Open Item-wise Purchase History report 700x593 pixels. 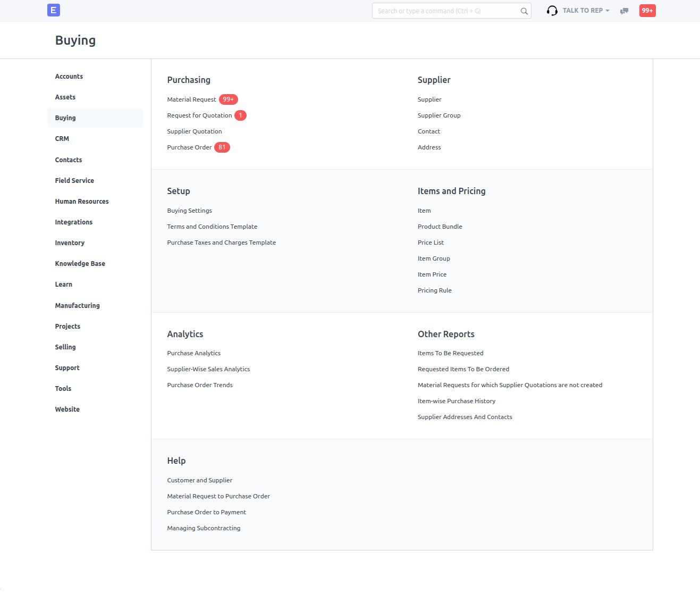[456, 401]
